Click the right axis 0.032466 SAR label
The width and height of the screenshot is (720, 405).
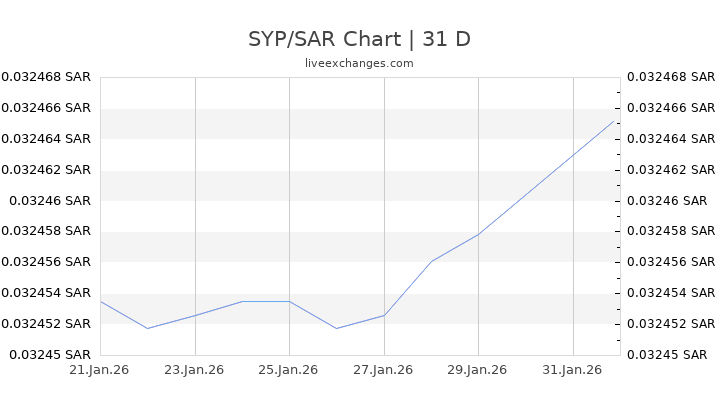pos(669,107)
